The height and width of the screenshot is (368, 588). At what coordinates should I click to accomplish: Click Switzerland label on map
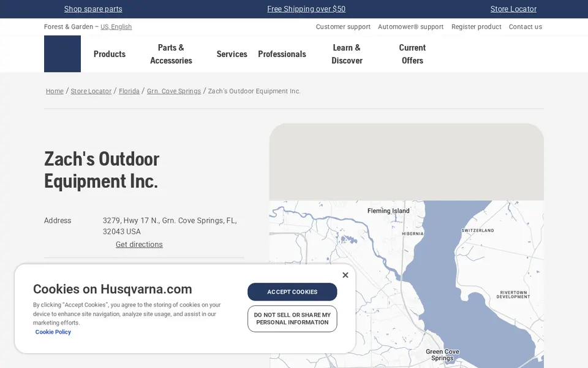point(477,231)
